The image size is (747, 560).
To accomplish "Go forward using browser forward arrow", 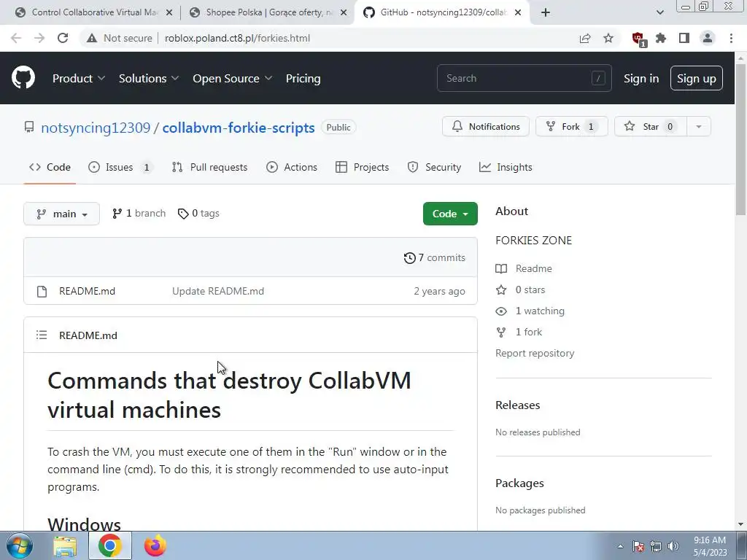I will click(x=39, y=38).
